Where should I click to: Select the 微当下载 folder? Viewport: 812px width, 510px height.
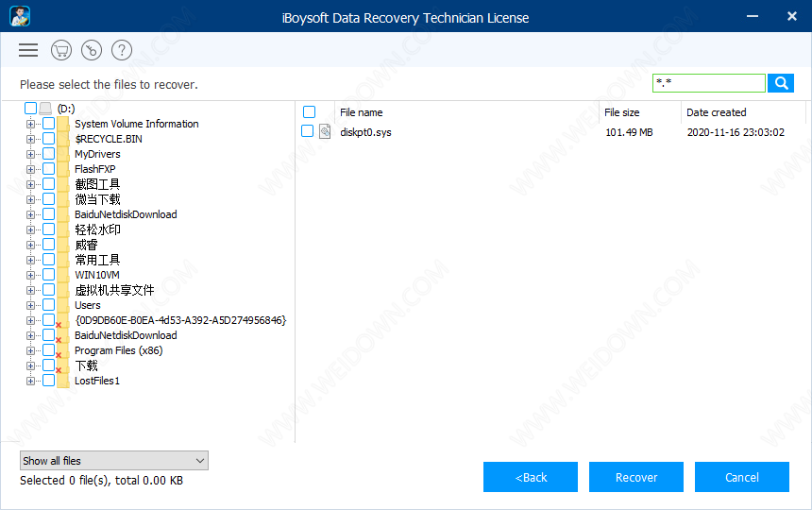(x=97, y=199)
